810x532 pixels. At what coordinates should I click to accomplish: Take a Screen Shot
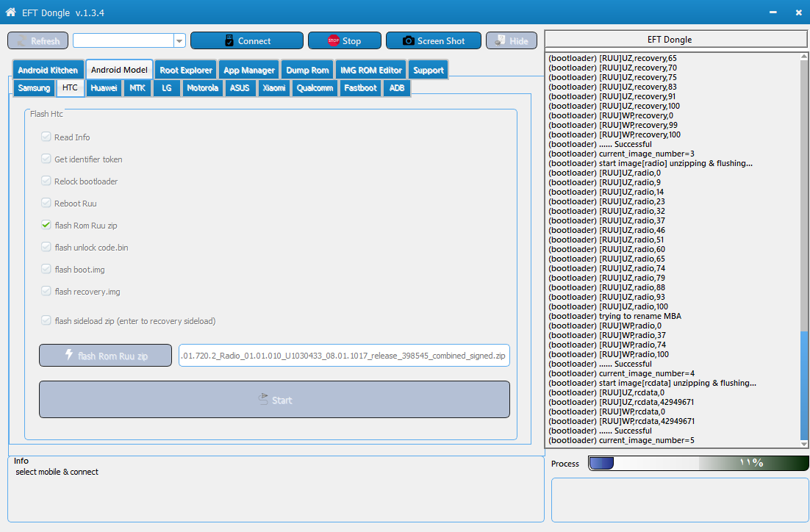pos(434,41)
